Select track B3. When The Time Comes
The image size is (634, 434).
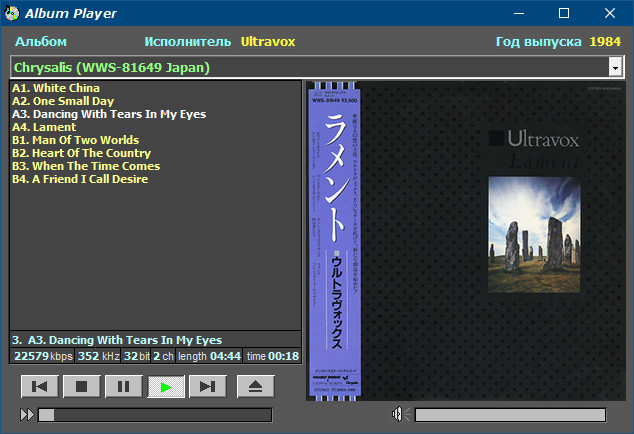86,165
